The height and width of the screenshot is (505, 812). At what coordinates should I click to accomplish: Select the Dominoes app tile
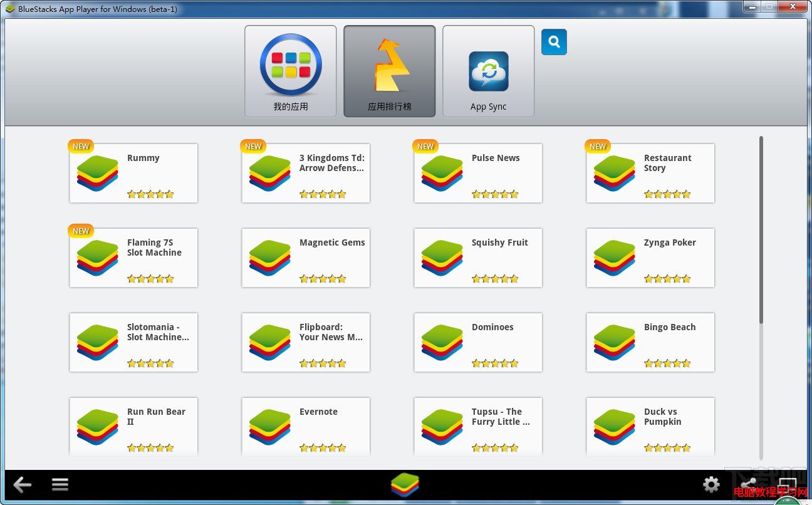[x=478, y=343]
